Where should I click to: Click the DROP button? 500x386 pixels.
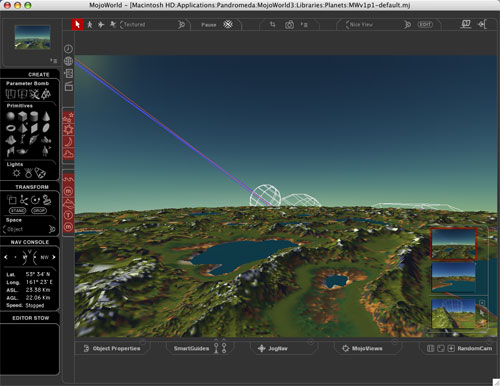39,211
